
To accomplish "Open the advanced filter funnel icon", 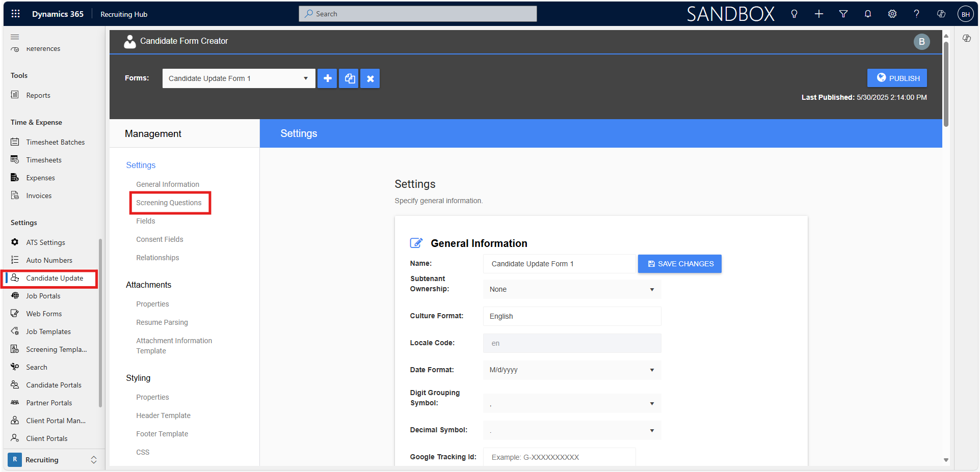I will 843,14.
